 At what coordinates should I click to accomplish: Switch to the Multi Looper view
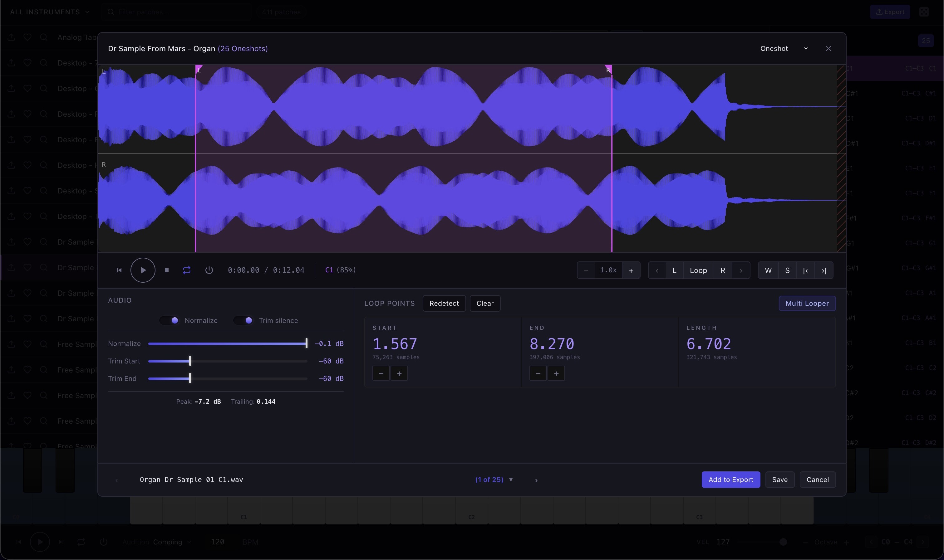807,303
